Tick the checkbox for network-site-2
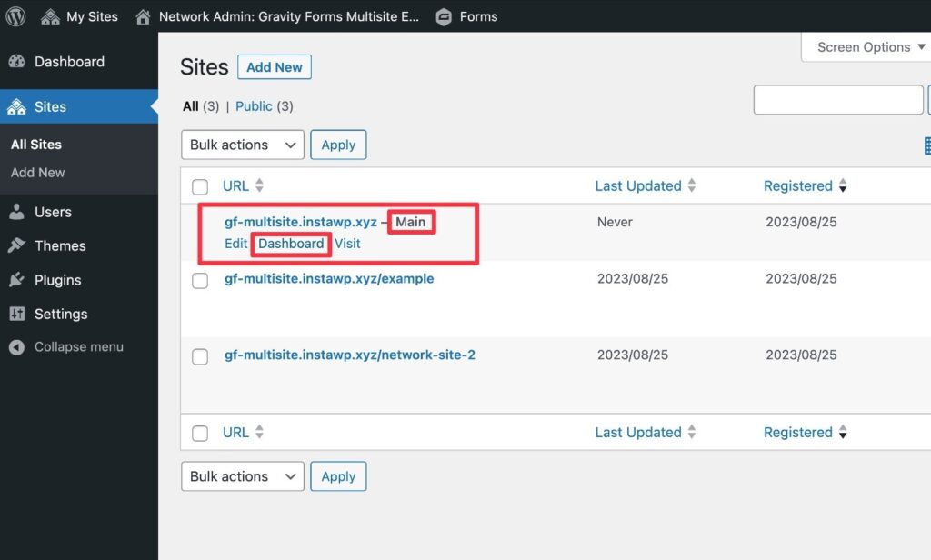Image resolution: width=931 pixels, height=560 pixels. (x=200, y=357)
